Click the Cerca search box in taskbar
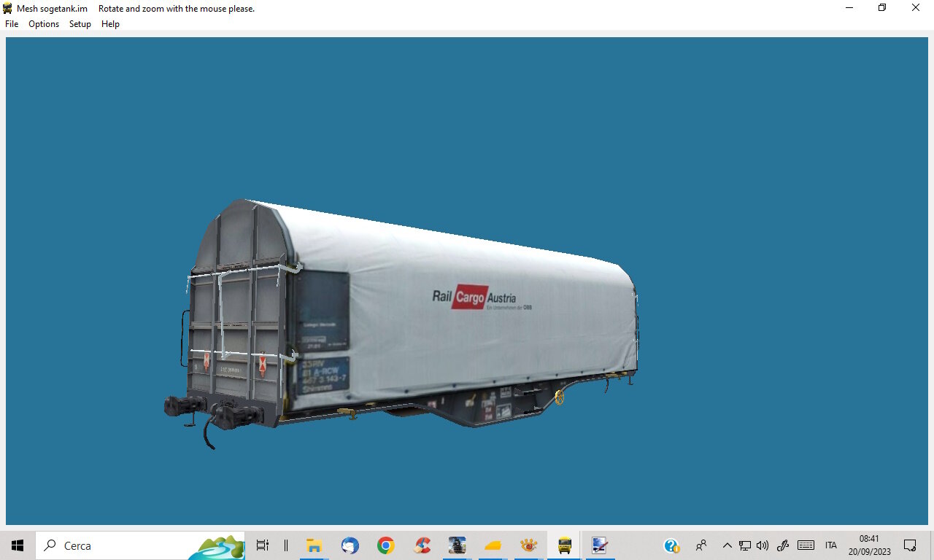934x560 pixels. (x=140, y=545)
